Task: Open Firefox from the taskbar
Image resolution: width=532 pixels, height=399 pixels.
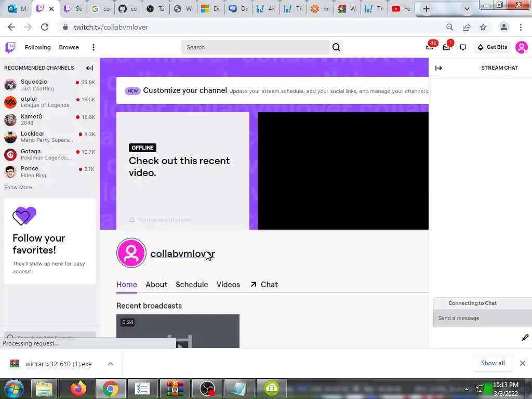Action: 78,389
